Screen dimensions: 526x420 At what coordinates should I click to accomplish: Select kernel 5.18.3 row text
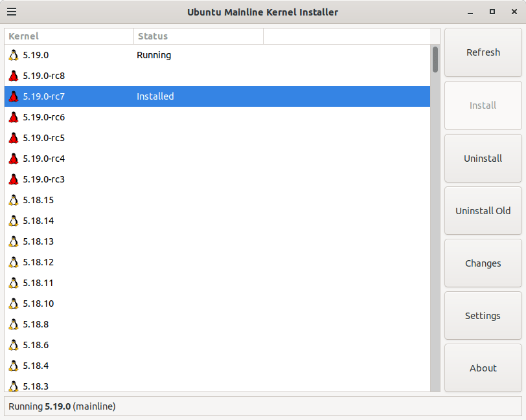pos(36,386)
